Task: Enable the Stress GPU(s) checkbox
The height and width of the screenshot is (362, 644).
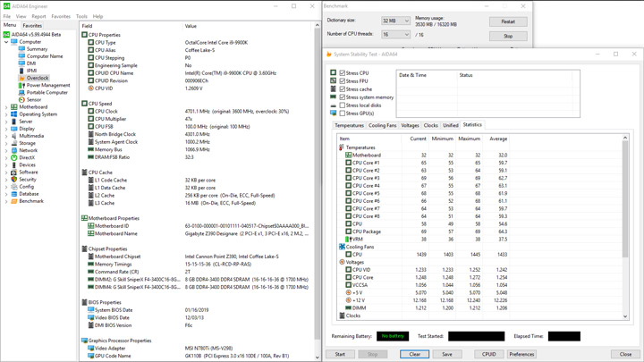Action: pos(343,114)
